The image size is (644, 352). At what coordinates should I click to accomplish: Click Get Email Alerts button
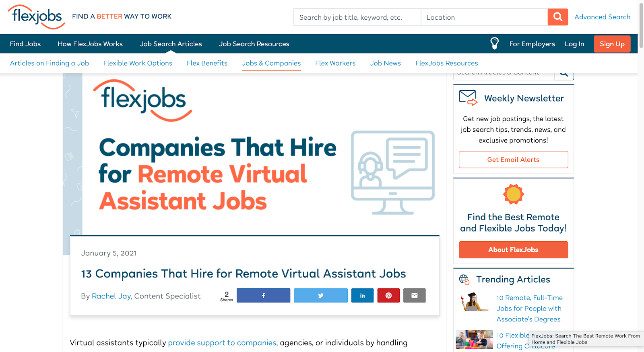pos(513,159)
